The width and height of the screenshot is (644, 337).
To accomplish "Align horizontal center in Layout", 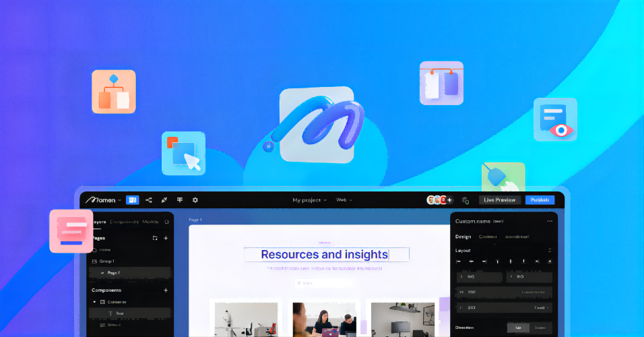I will [x=472, y=262].
